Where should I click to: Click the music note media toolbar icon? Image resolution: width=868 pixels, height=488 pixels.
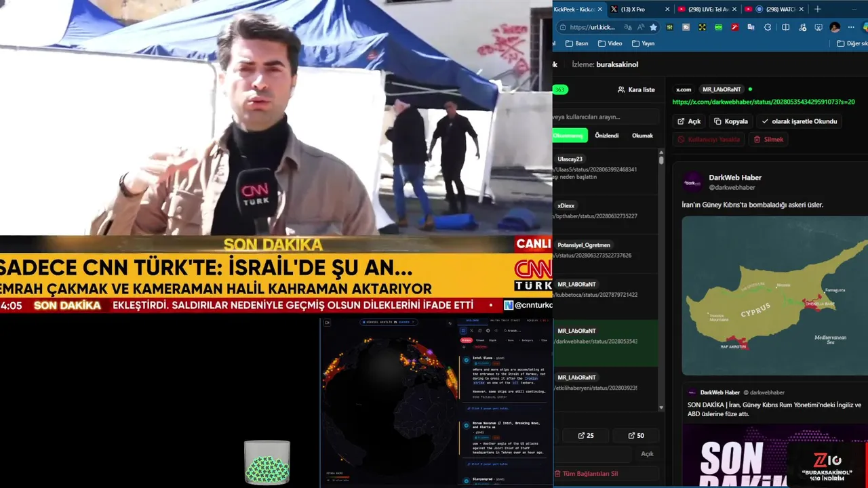pyautogui.click(x=802, y=27)
